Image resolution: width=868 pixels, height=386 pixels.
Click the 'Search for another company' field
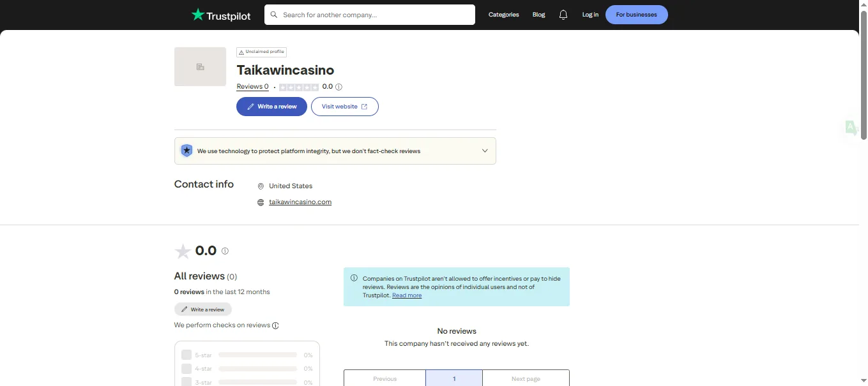tap(370, 15)
